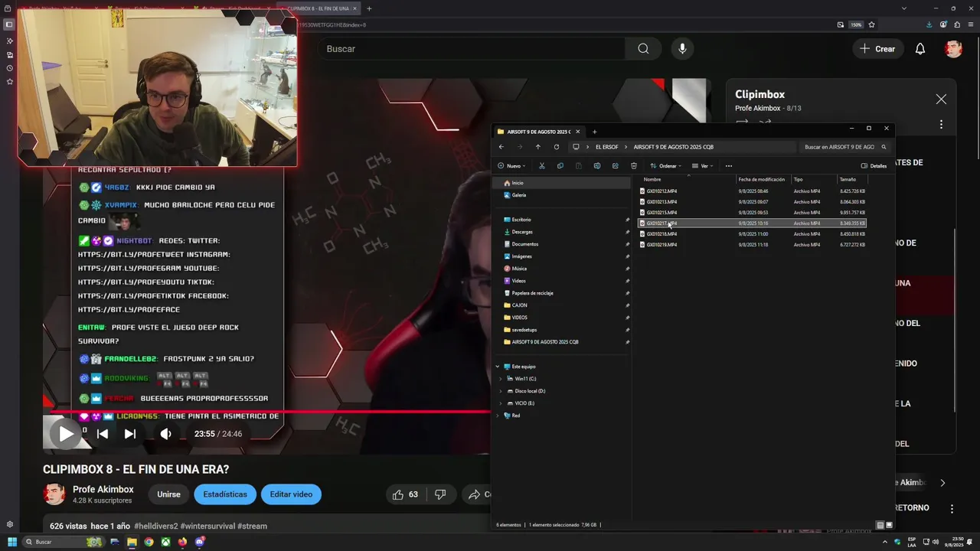The height and width of the screenshot is (551, 980).
Task: Select file GX010219.MP4
Action: coord(661,245)
